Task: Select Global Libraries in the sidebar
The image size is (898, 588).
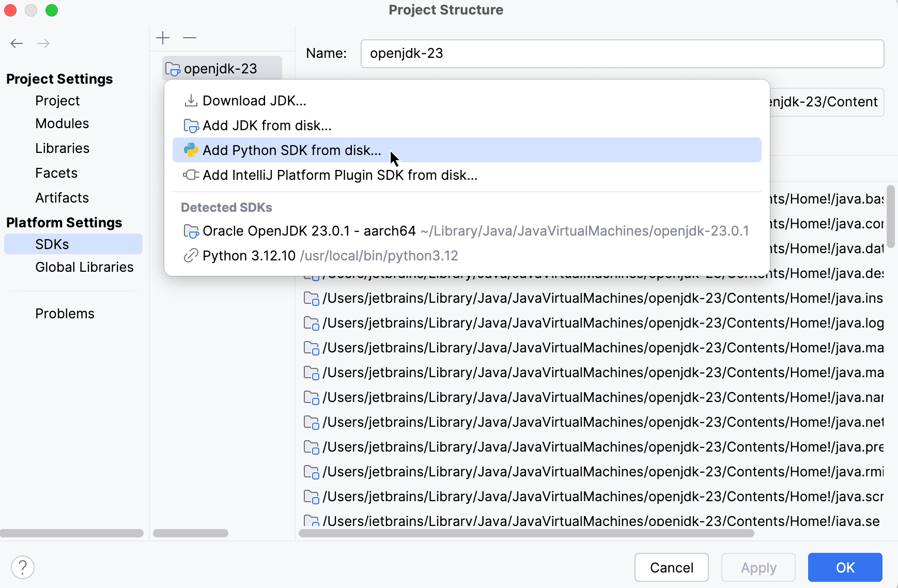Action: [x=84, y=267]
